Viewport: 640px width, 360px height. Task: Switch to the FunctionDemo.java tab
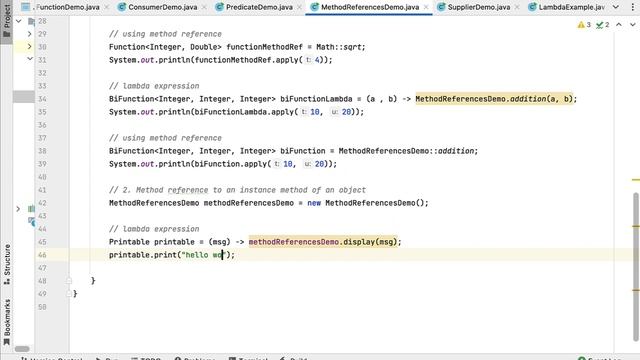(x=67, y=7)
